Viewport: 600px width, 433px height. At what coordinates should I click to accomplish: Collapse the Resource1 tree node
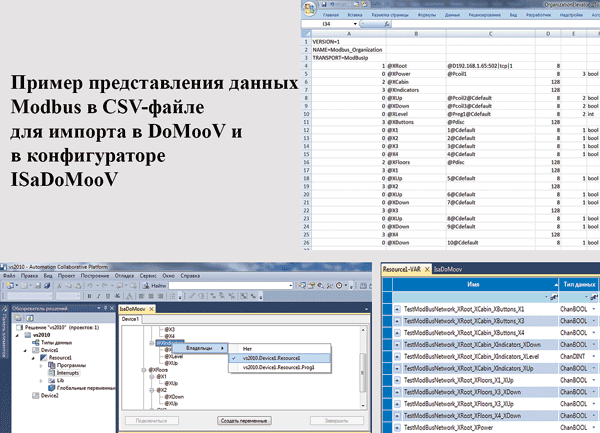(x=33, y=358)
